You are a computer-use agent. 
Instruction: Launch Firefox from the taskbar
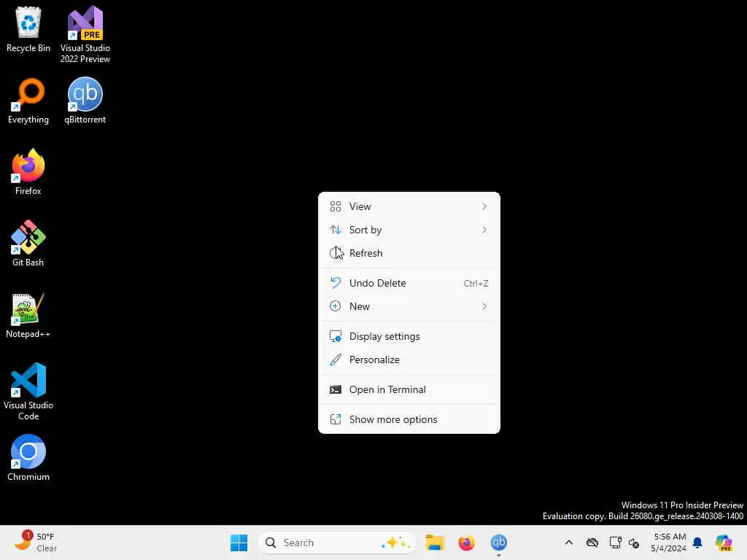point(466,542)
